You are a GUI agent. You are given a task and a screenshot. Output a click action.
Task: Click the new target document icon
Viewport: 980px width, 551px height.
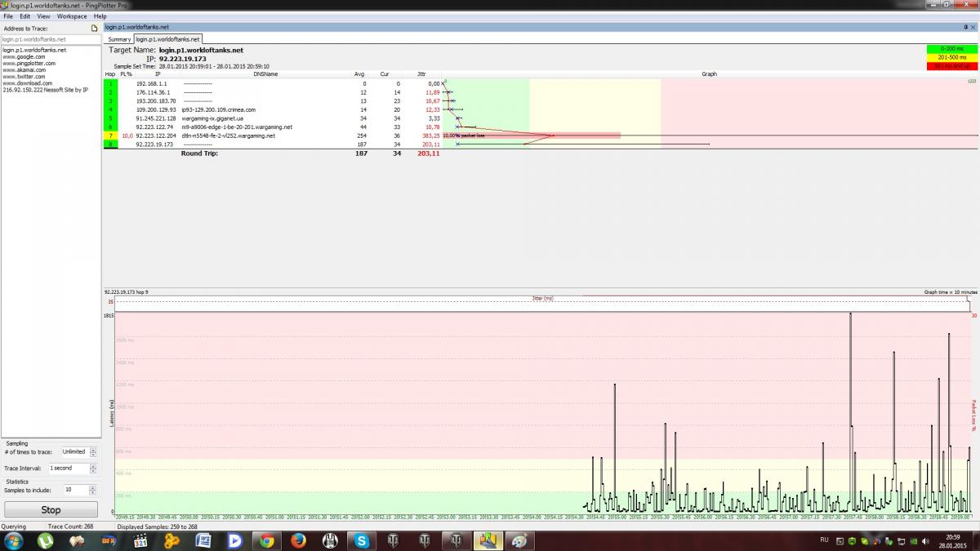[94, 29]
